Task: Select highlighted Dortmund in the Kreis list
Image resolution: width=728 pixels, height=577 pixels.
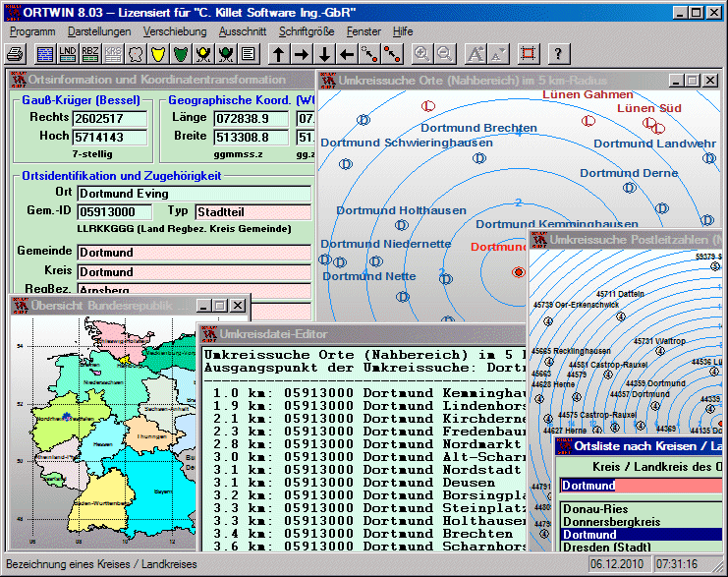Action: pos(641,535)
